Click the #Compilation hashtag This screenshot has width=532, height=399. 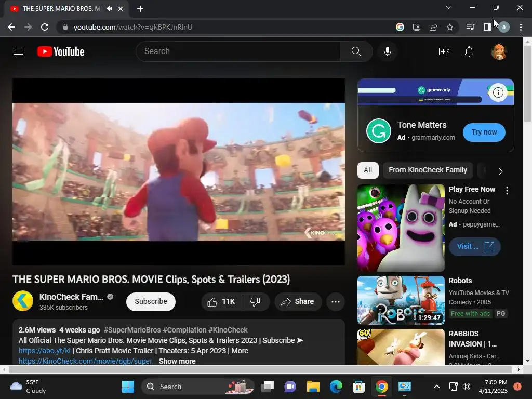pyautogui.click(x=184, y=330)
